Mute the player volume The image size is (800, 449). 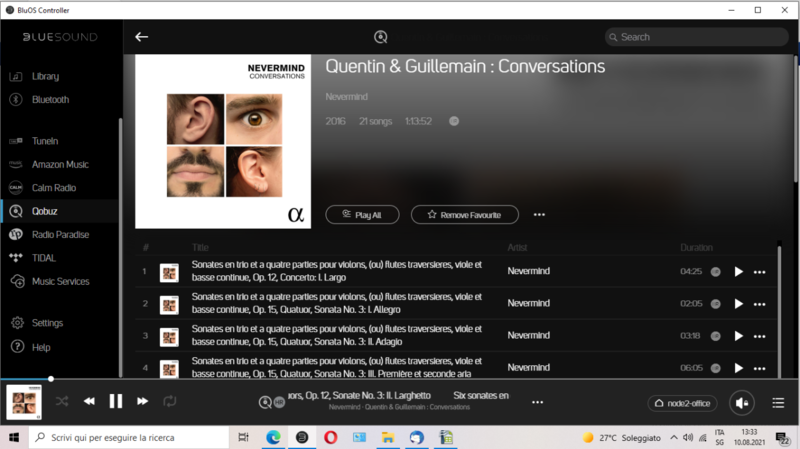tap(741, 403)
